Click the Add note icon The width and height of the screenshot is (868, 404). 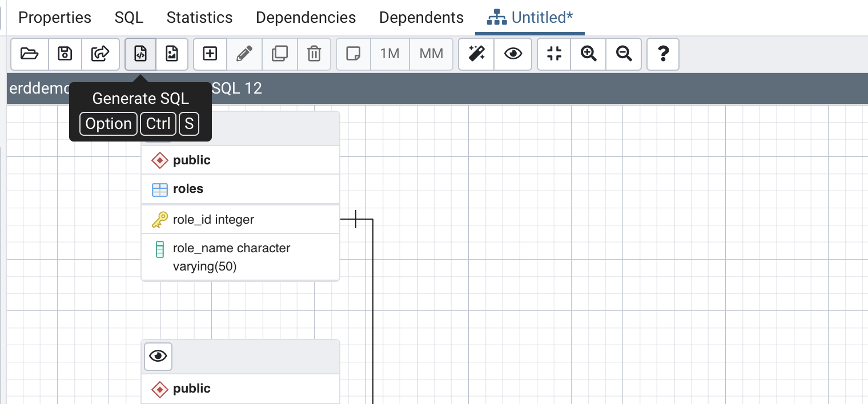pyautogui.click(x=353, y=54)
